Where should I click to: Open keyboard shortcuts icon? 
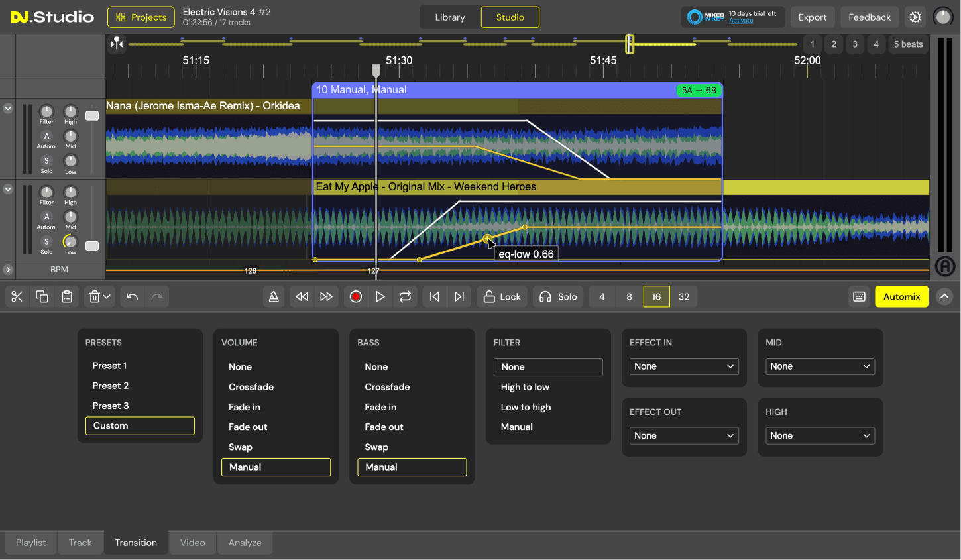click(859, 297)
